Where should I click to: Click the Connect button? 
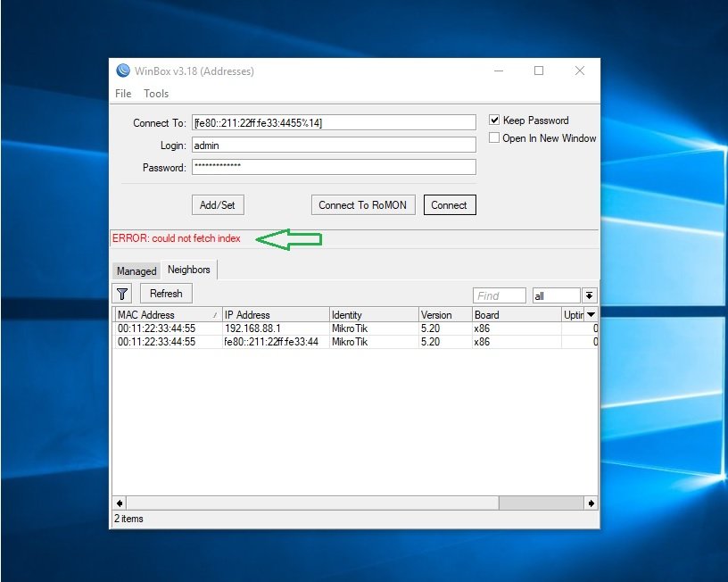pyautogui.click(x=450, y=204)
